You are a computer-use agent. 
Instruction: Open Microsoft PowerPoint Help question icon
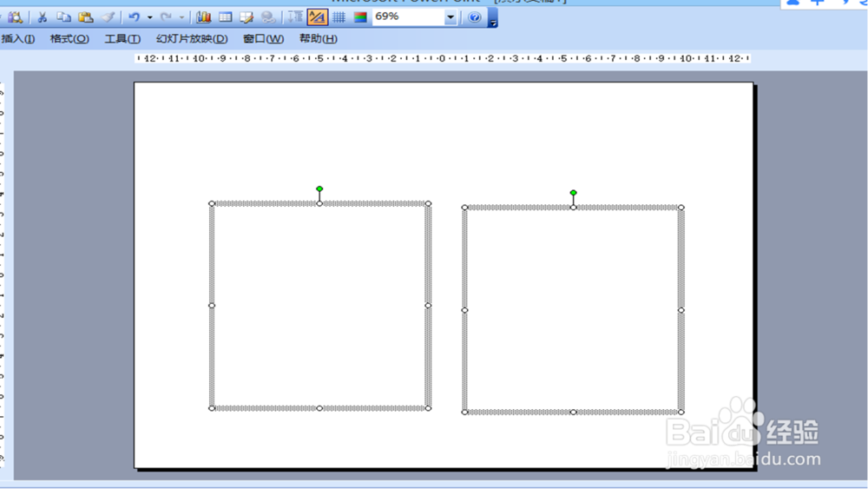tap(475, 17)
